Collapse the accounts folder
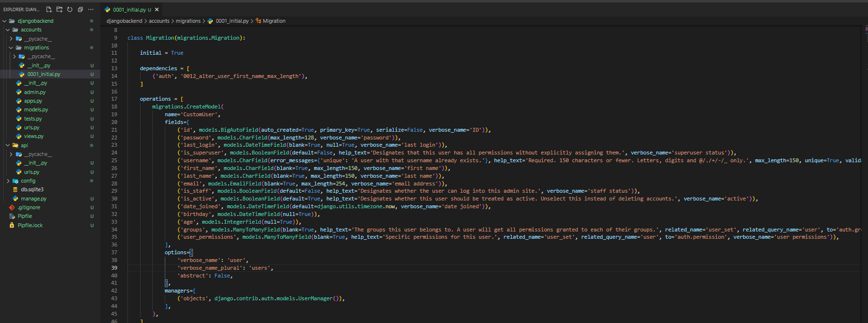This screenshot has width=868, height=323. coord(8,30)
